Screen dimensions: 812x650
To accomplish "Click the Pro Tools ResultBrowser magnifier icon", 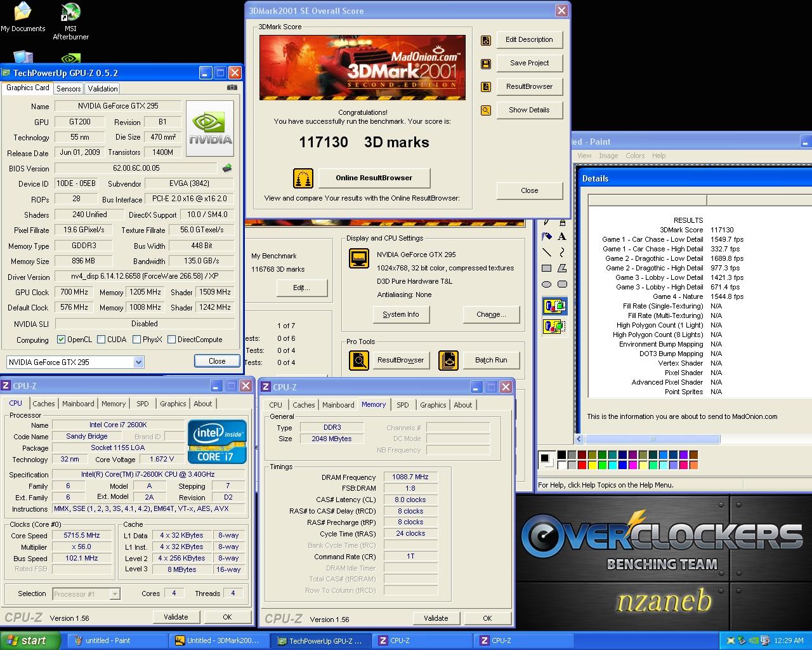I will (x=359, y=361).
